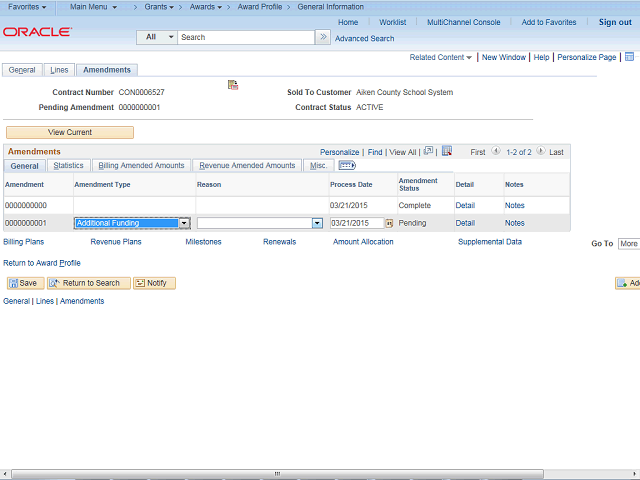Click Return to Award Profile link
640x480 pixels.
[x=42, y=263]
